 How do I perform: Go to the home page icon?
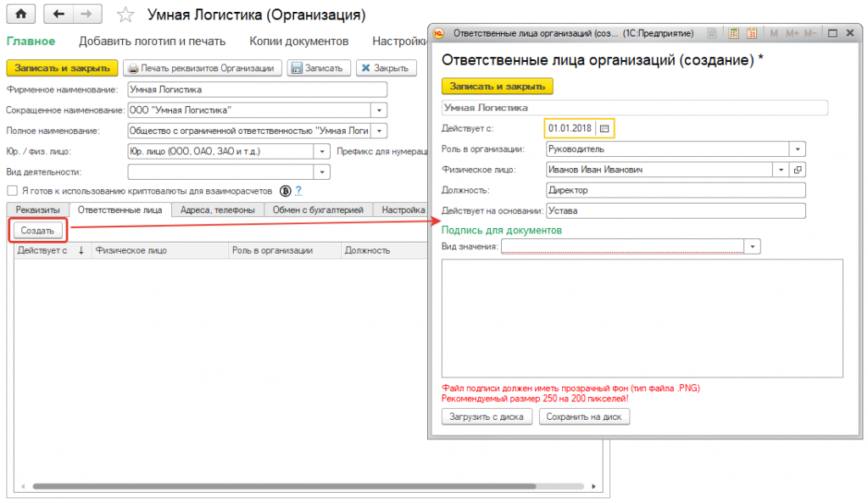(21, 14)
